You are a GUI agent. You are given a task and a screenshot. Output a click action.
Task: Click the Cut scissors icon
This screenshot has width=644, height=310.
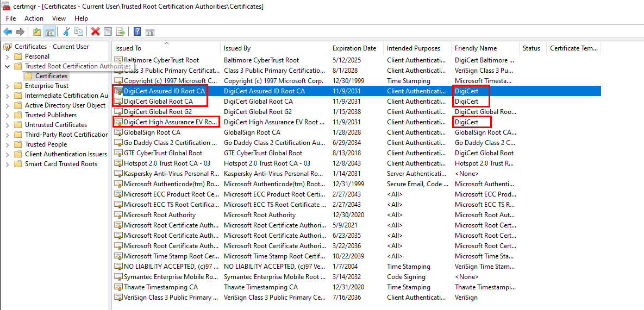(x=66, y=31)
